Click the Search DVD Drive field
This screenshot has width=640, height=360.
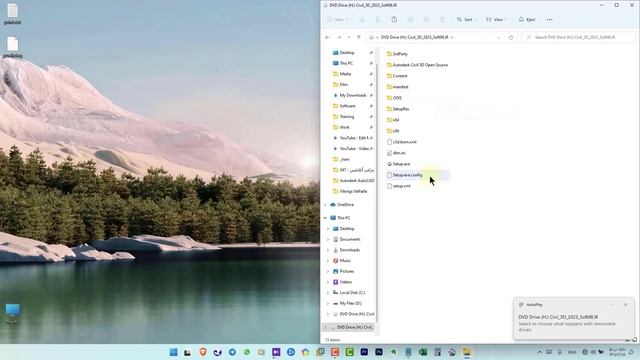(x=578, y=37)
